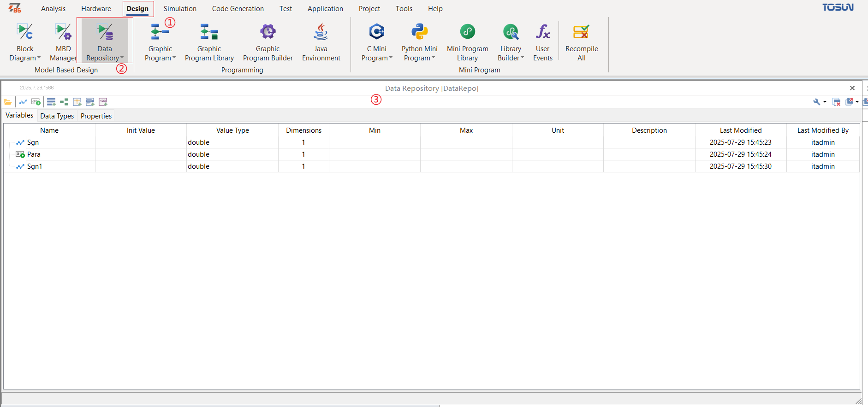Switch to the Properties tab
868x407 pixels.
(96, 116)
